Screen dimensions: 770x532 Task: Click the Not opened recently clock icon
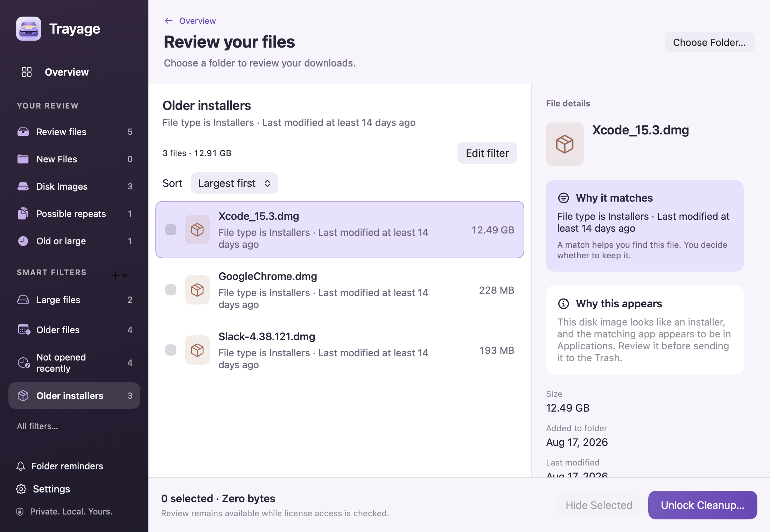[x=24, y=363]
